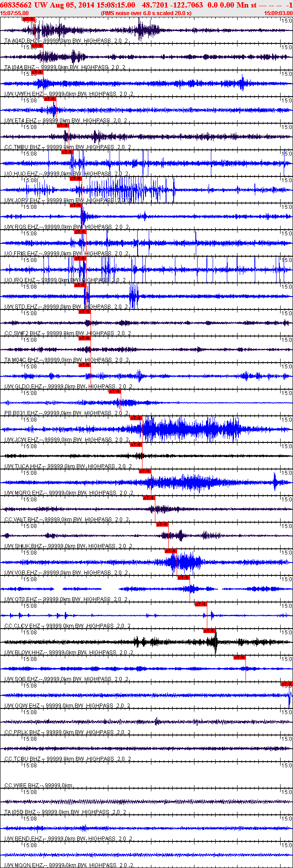Click the red pick marker on UW.BLOW trace

[x=210, y=631]
